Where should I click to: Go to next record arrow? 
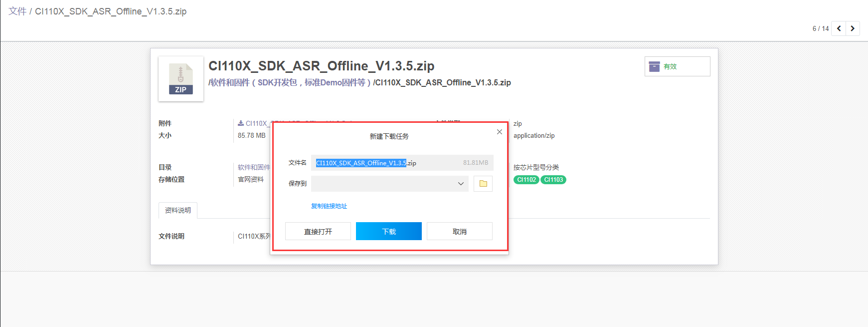click(x=853, y=28)
